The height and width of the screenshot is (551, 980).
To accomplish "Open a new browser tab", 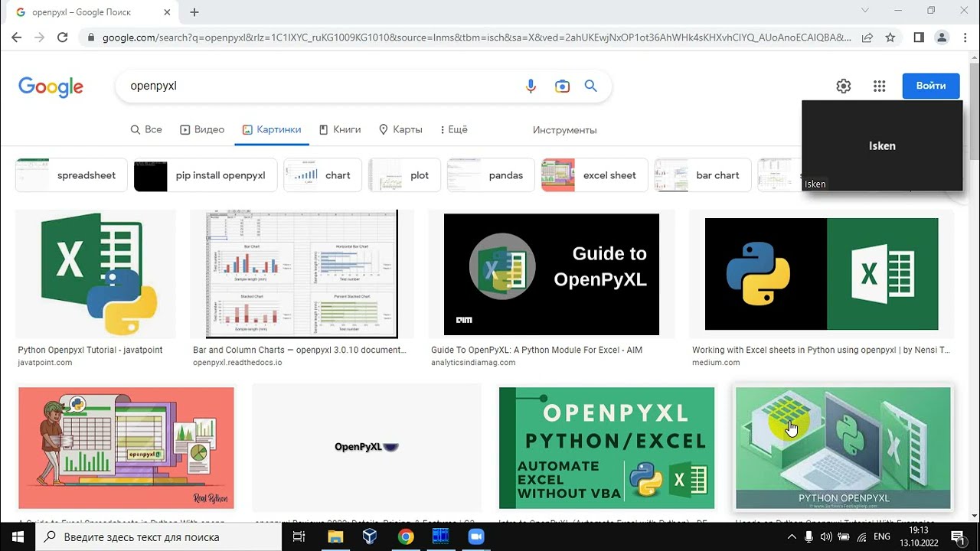I will pyautogui.click(x=194, y=12).
